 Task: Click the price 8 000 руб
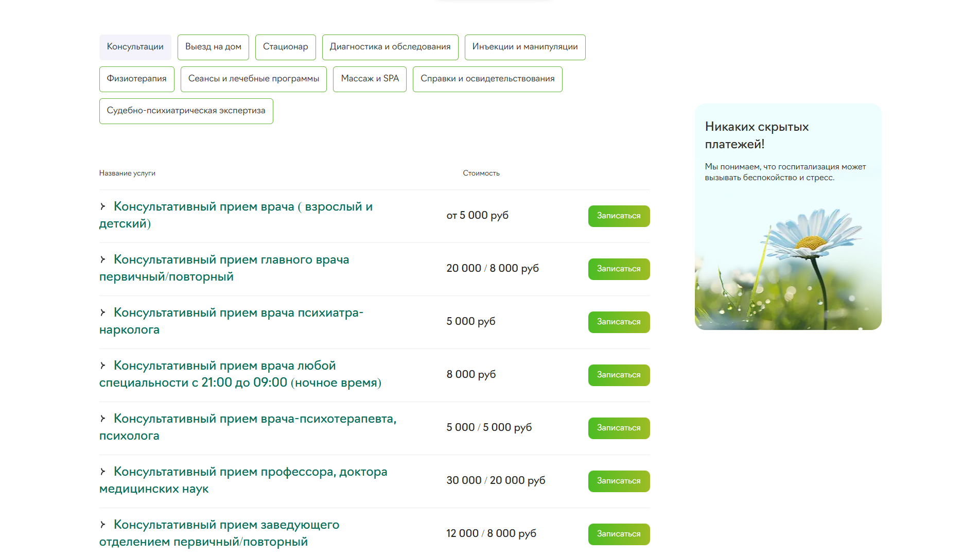(471, 375)
